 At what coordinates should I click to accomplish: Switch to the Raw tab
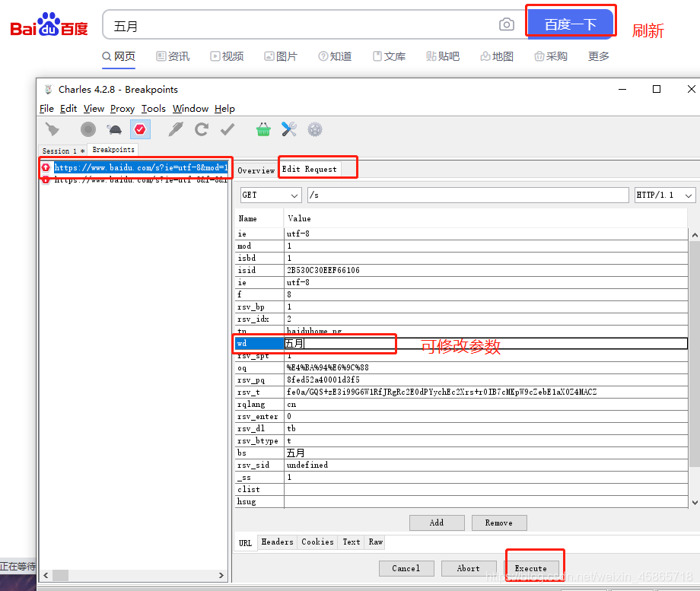375,542
